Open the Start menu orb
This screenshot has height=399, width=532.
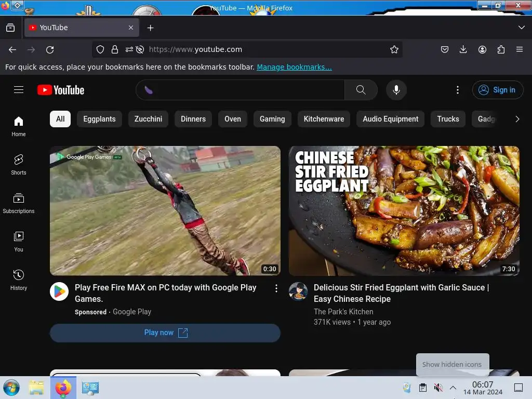click(x=11, y=388)
